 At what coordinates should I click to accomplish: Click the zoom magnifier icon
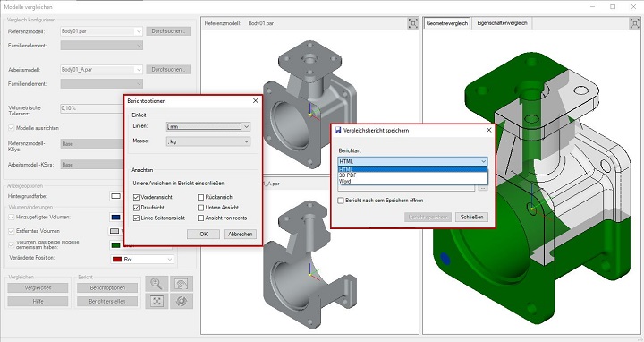coord(157,284)
